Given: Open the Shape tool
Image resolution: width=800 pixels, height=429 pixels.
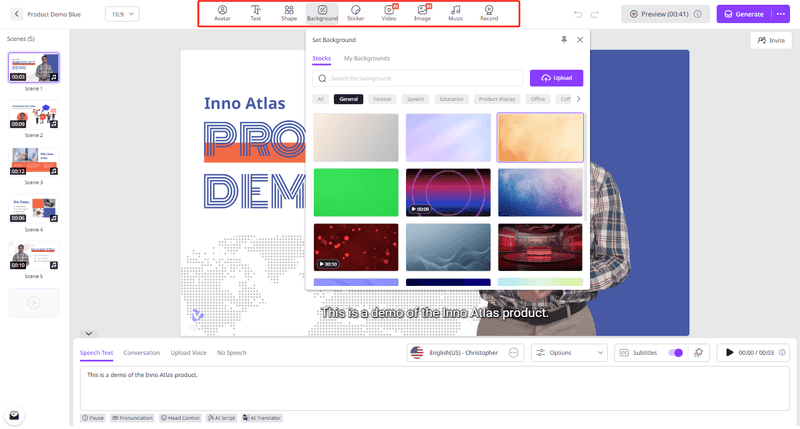Looking at the screenshot, I should pos(289,13).
